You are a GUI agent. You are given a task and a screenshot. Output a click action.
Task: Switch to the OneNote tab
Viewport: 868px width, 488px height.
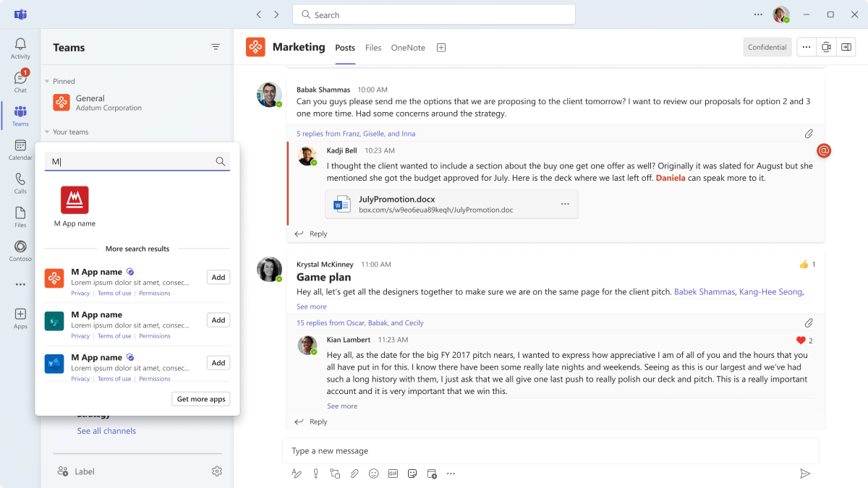(x=408, y=48)
